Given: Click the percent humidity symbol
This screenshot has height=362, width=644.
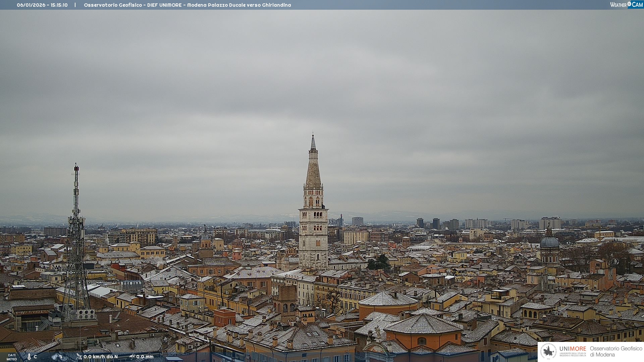Looking at the screenshot, I should (61, 357).
